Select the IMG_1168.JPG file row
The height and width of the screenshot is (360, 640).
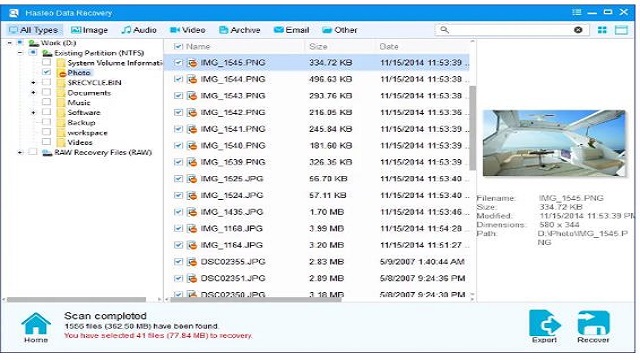(x=317, y=229)
